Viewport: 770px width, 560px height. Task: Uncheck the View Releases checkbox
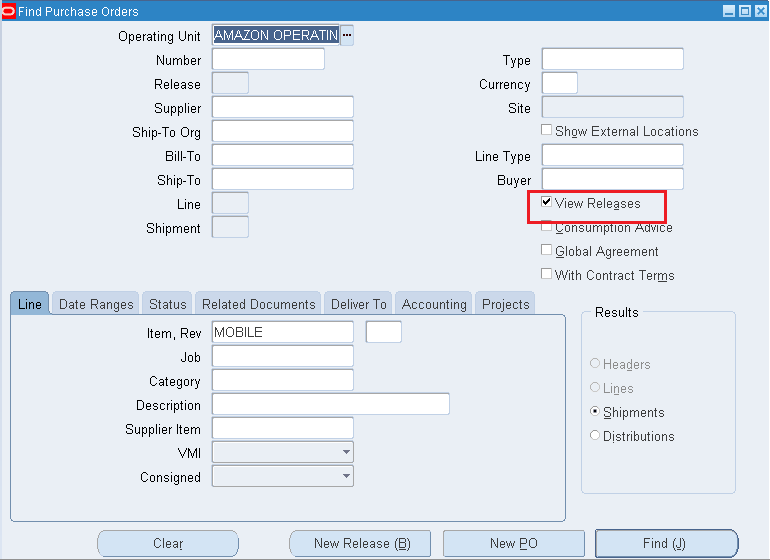(x=546, y=202)
